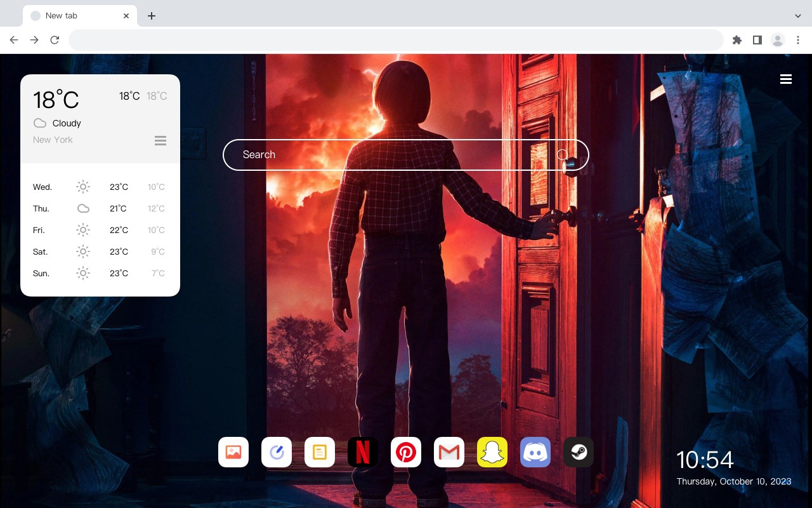
Task: Click the Wednesday sunny forecast icon
Action: [x=83, y=187]
